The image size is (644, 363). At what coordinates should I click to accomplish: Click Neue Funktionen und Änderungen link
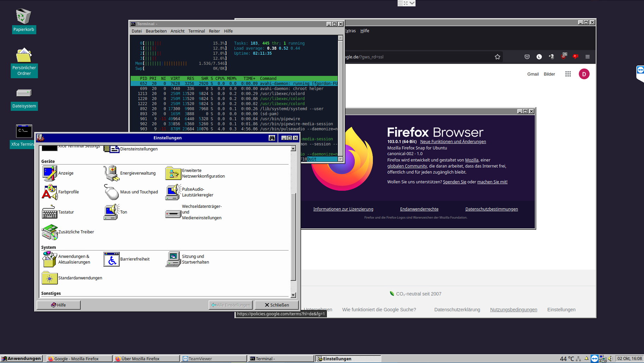(x=453, y=142)
